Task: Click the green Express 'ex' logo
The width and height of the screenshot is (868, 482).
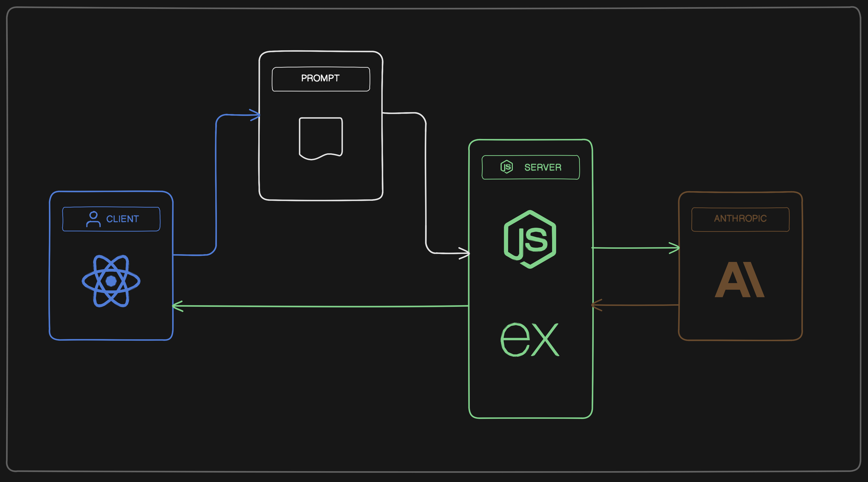Action: coord(530,339)
